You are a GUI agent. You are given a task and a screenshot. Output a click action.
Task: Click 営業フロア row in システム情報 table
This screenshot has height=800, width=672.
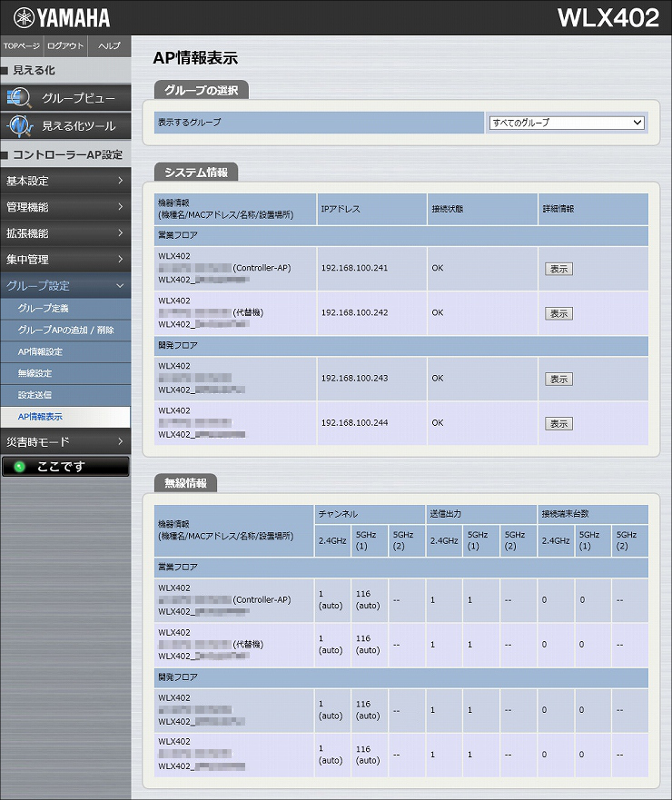pyautogui.click(x=401, y=236)
